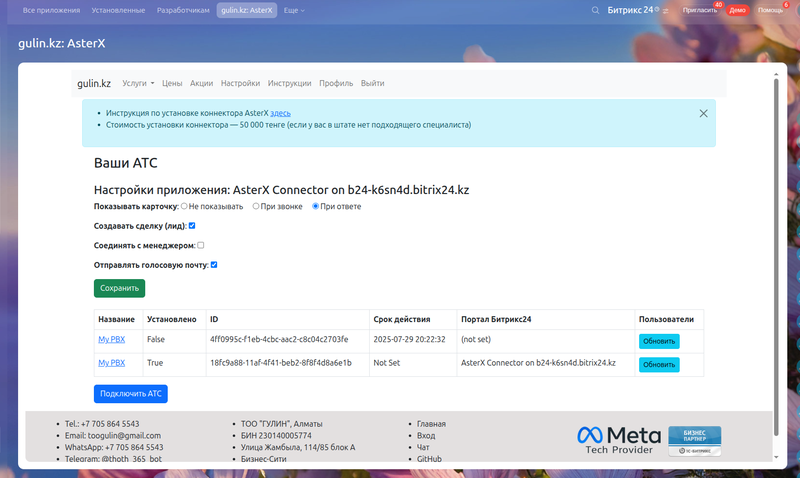Click the Meta Tech Provider logo
Image resolution: width=800 pixels, height=478 pixels.
pos(619,441)
